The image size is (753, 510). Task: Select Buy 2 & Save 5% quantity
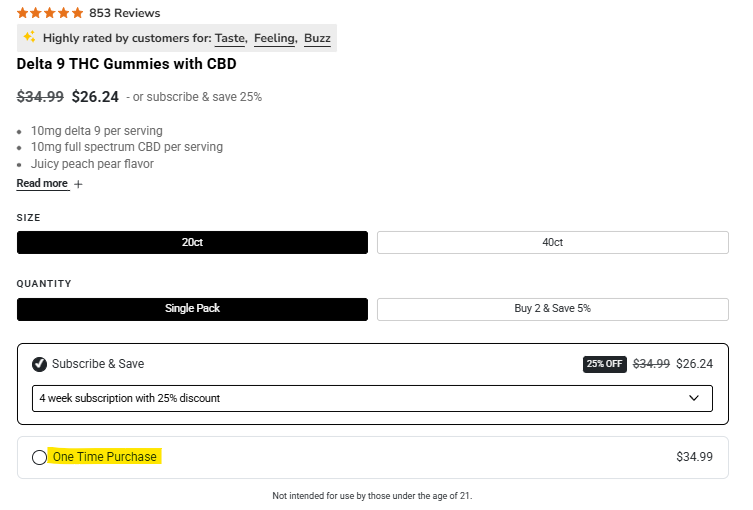pyautogui.click(x=552, y=309)
